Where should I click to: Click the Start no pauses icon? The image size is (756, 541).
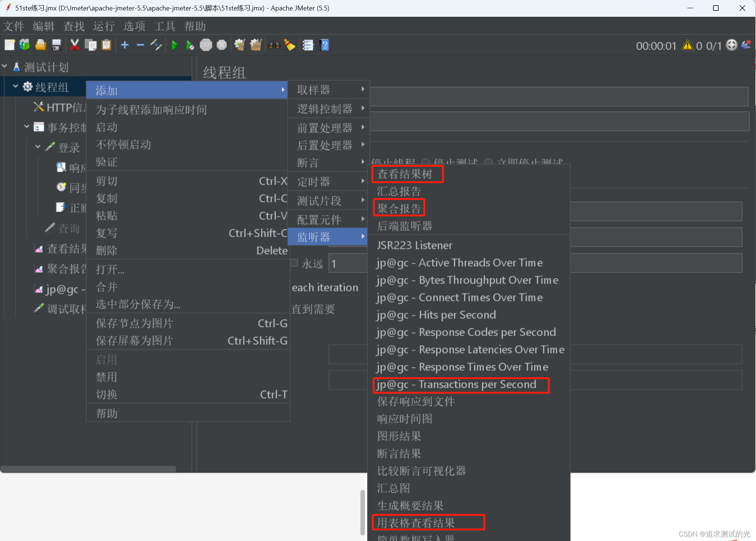(190, 45)
